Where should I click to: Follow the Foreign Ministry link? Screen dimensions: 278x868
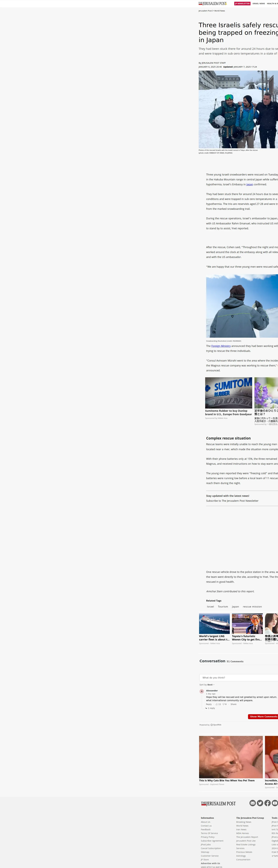221,346
